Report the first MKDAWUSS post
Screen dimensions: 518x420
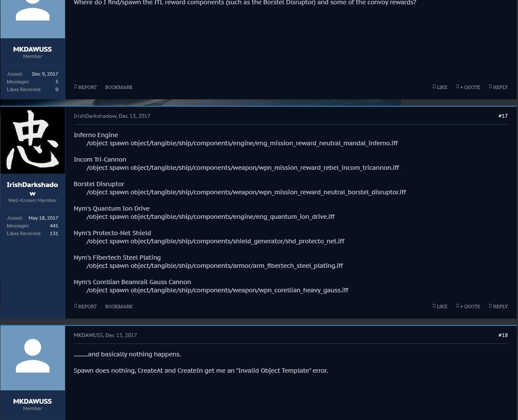pyautogui.click(x=86, y=87)
